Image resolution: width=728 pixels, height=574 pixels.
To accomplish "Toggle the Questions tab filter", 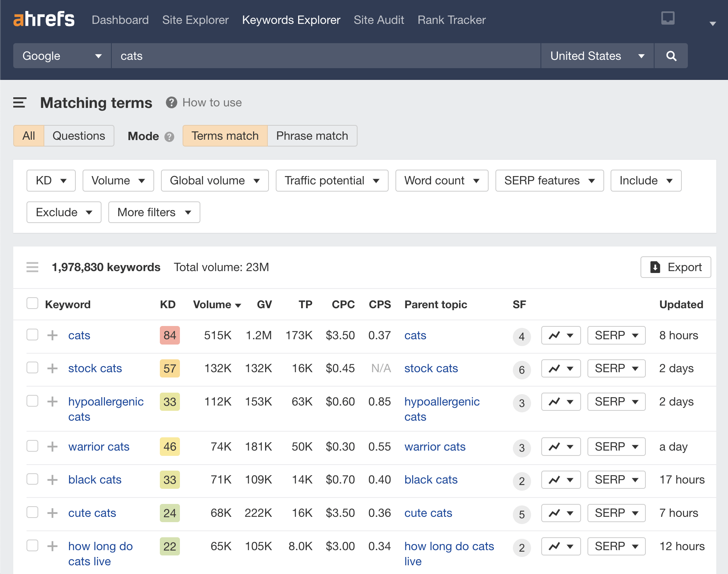I will pyautogui.click(x=78, y=135).
